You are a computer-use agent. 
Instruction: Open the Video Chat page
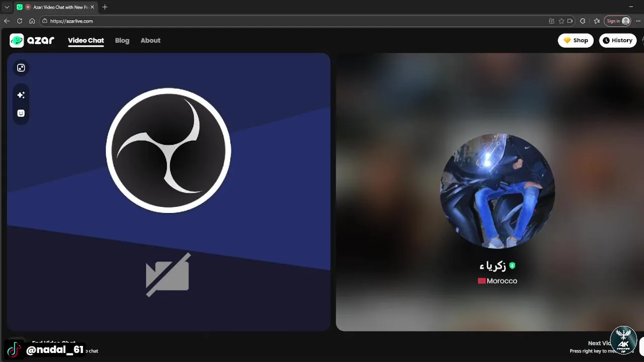(x=86, y=41)
